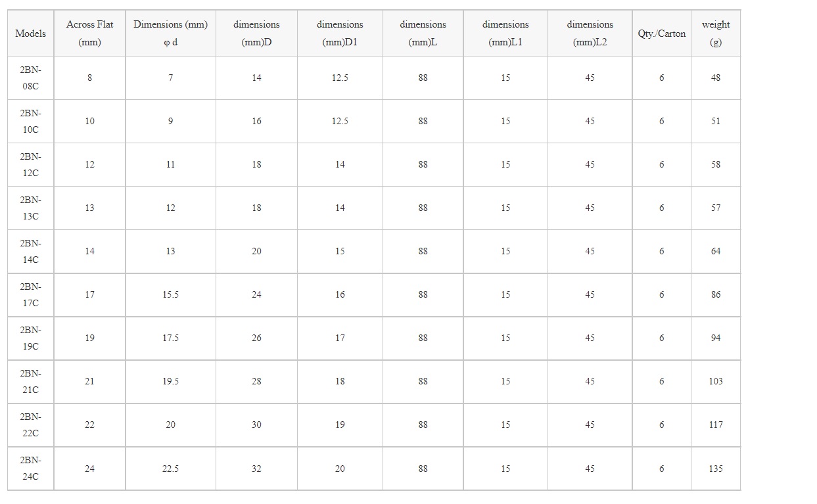Select model 2BN-10C cell

(31, 121)
